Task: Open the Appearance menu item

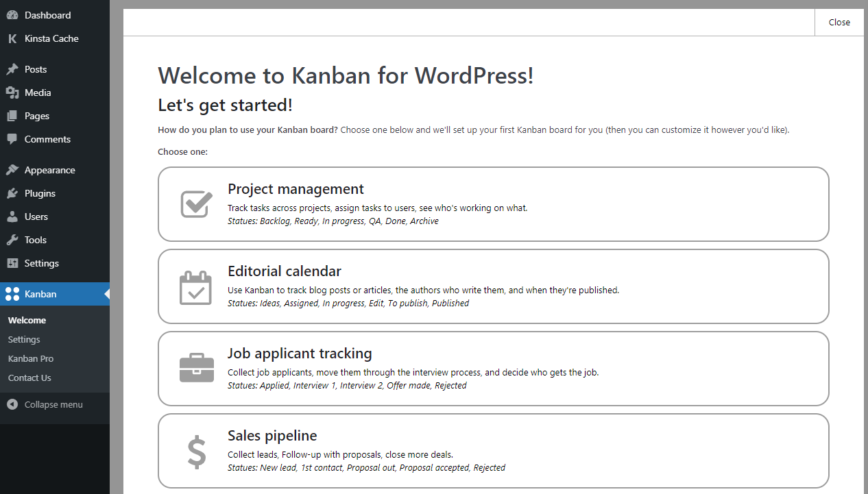Action: coord(55,170)
